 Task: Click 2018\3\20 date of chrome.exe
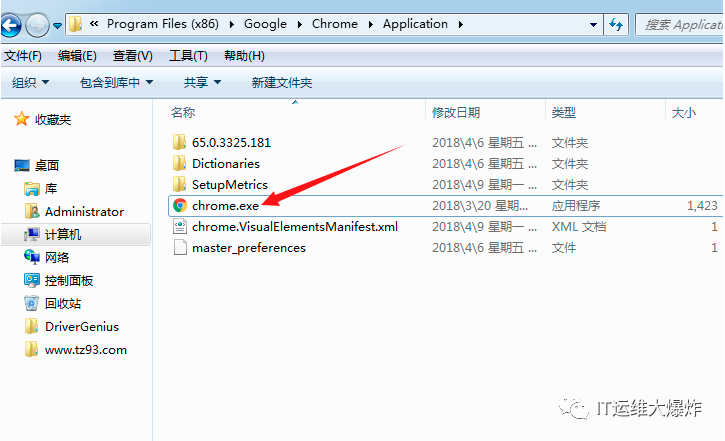pyautogui.click(x=480, y=206)
